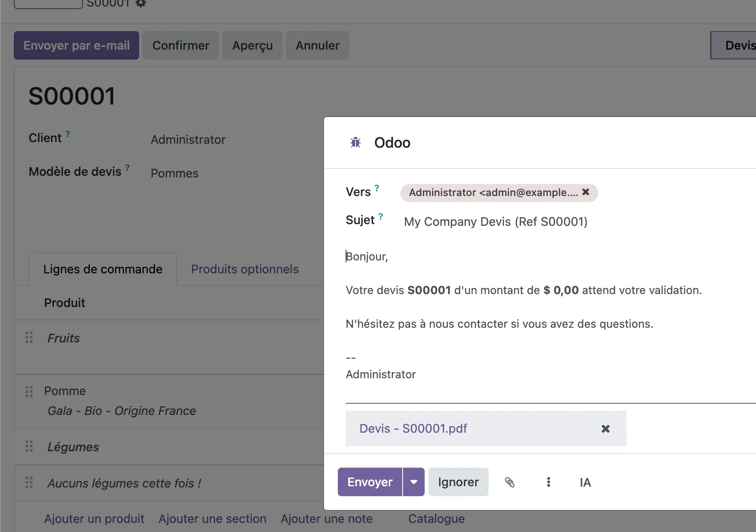
Task: Click the Confirmer button
Action: [181, 45]
